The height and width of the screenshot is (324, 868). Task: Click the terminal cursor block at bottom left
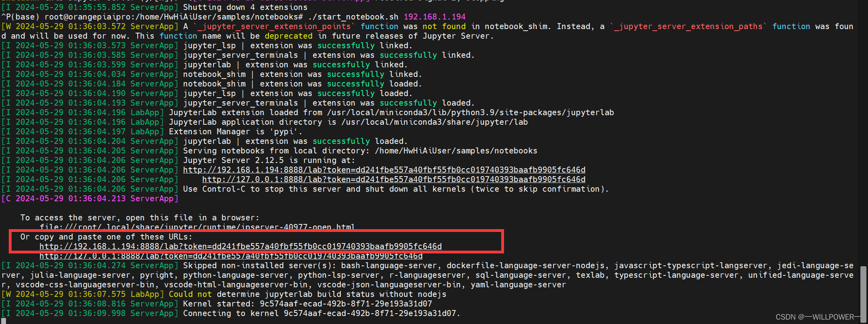click(x=4, y=321)
